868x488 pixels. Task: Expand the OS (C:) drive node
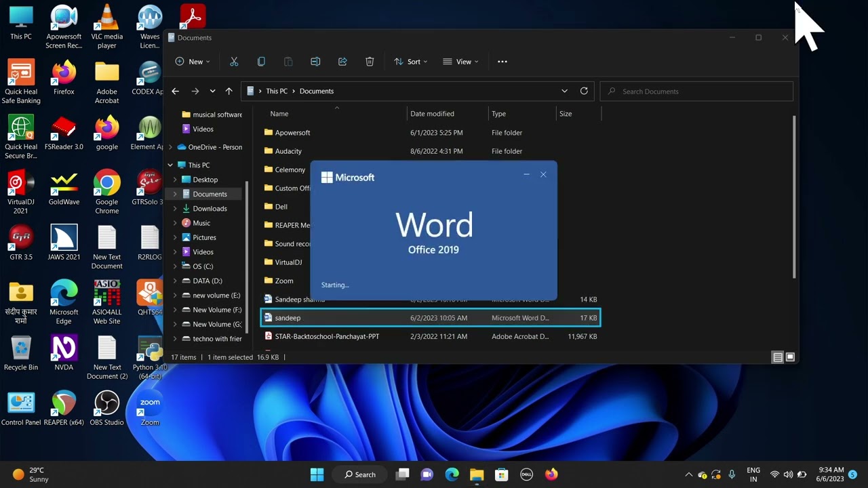pyautogui.click(x=175, y=266)
